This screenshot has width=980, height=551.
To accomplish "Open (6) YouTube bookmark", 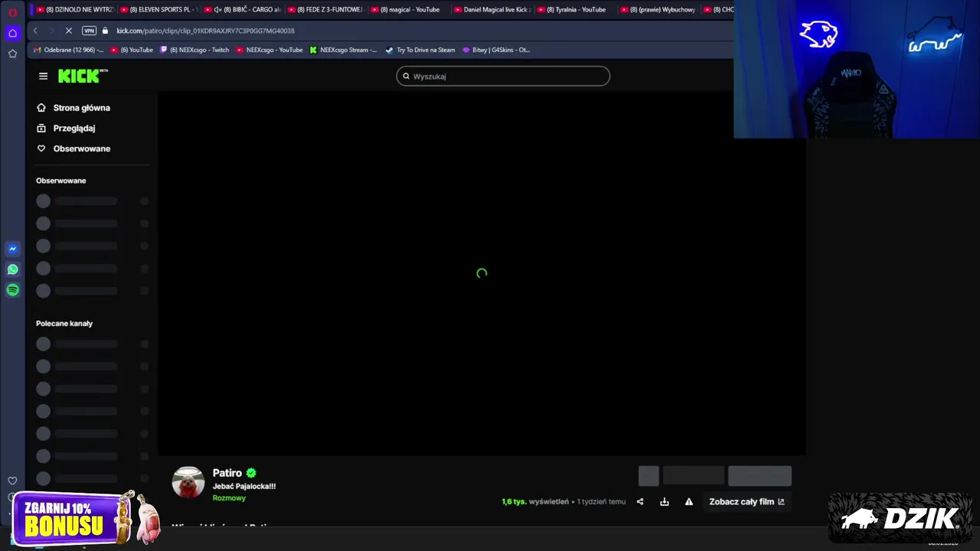I will 132,50.
